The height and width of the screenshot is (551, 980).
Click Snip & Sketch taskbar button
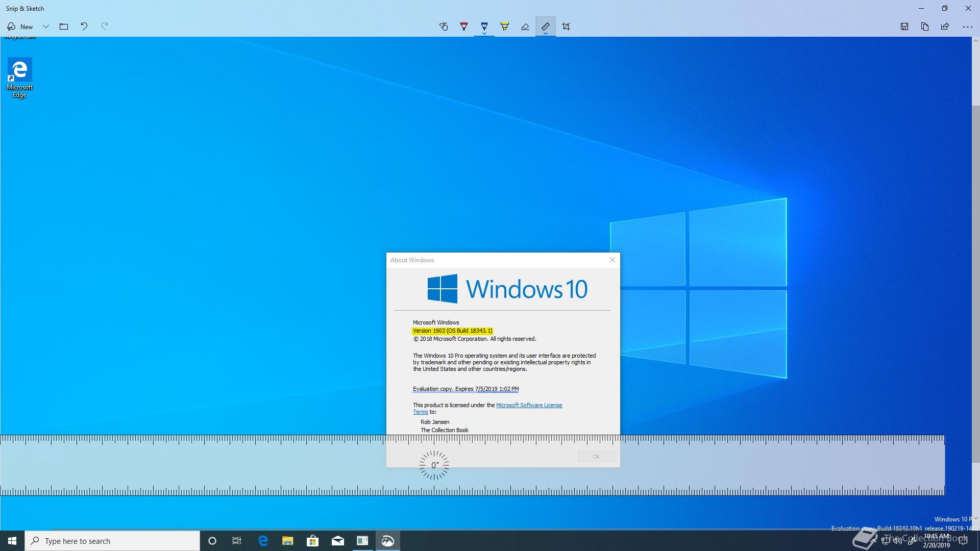pos(387,541)
